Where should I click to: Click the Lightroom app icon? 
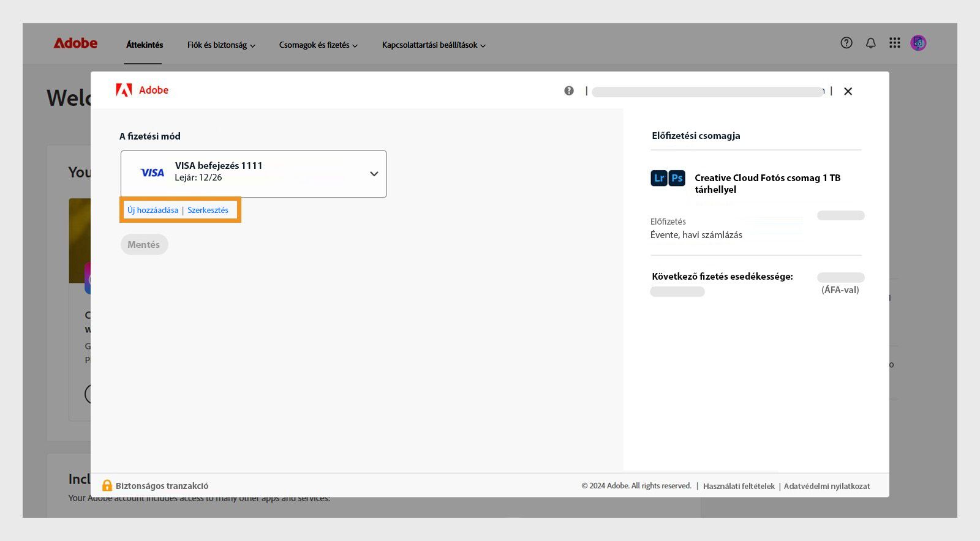pos(659,178)
